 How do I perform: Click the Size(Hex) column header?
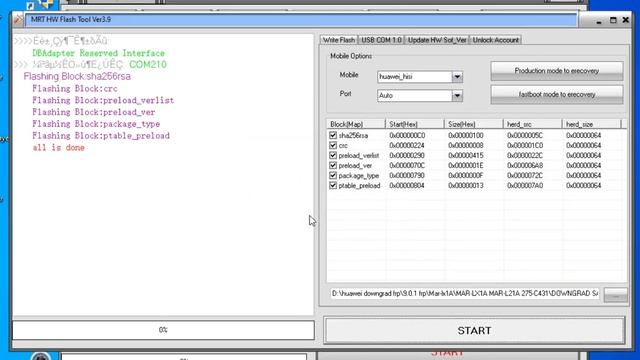[x=473, y=124]
